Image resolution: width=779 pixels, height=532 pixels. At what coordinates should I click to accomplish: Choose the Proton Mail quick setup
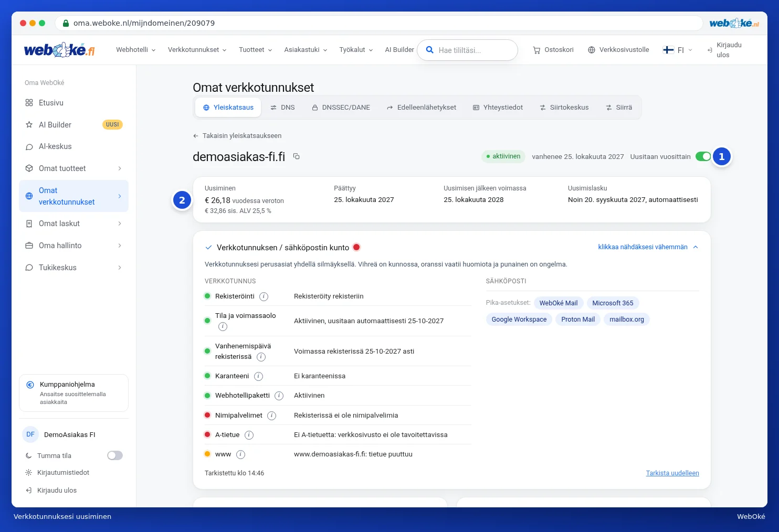[578, 320]
